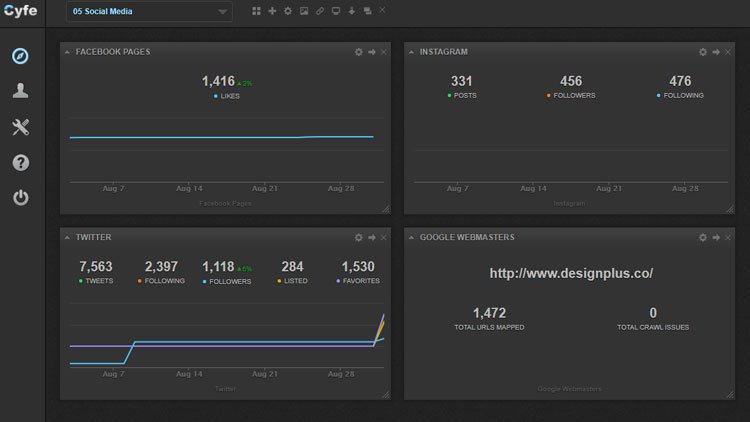
Task: Open the widgets grid icon in top toolbar
Action: pos(256,11)
